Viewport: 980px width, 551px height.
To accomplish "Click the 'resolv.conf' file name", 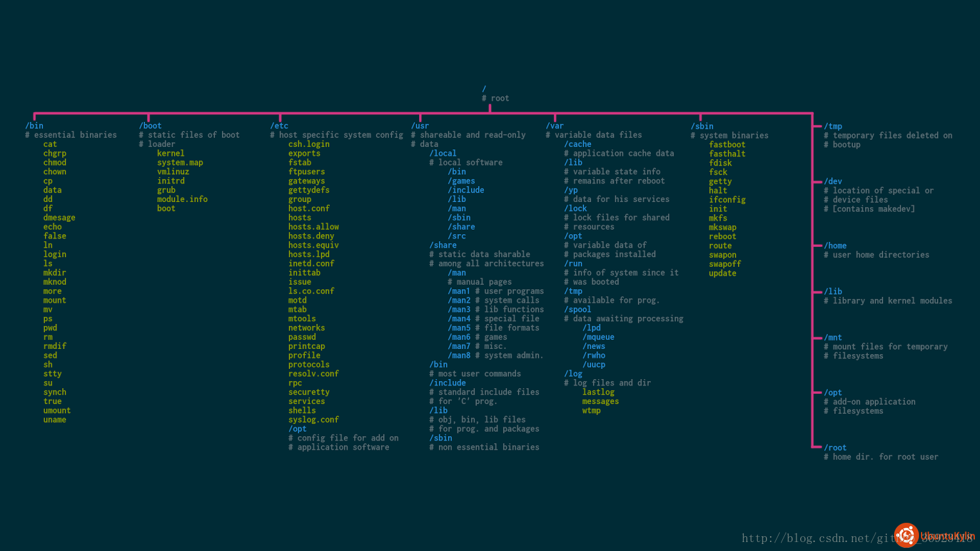I will 314,374.
